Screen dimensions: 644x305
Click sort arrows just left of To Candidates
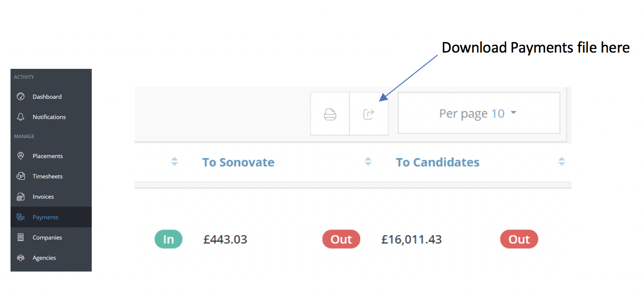[x=368, y=162]
